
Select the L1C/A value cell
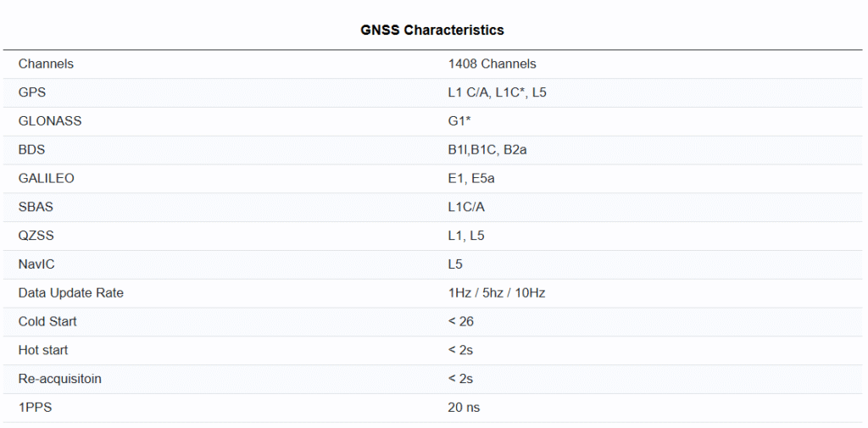click(466, 208)
